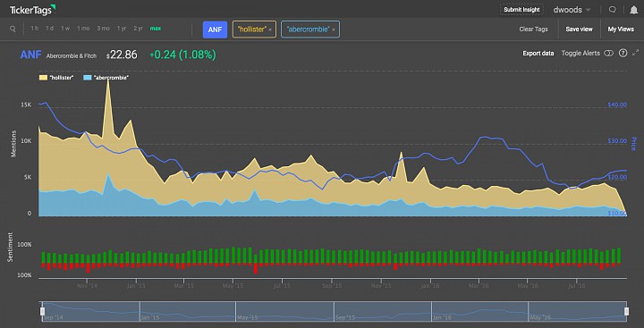Click the hollister yellow legend swatch
The height and width of the screenshot is (328, 644).
tap(43, 78)
